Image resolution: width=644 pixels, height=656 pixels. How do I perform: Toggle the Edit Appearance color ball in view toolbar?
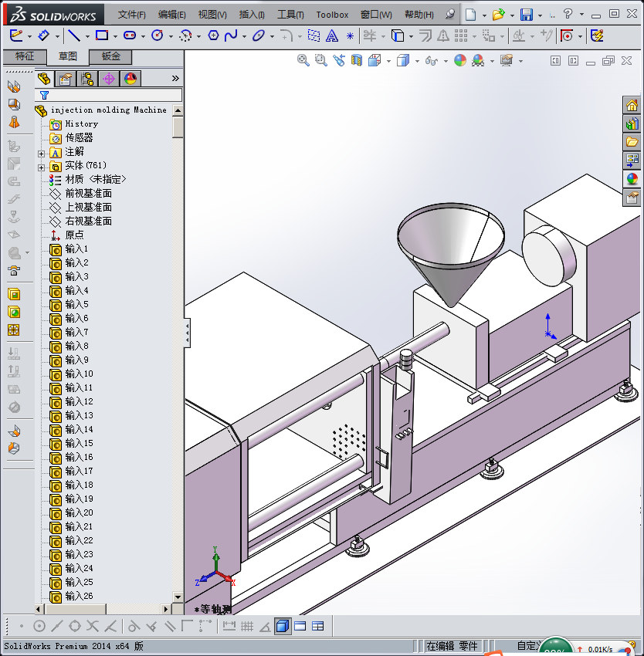460,60
